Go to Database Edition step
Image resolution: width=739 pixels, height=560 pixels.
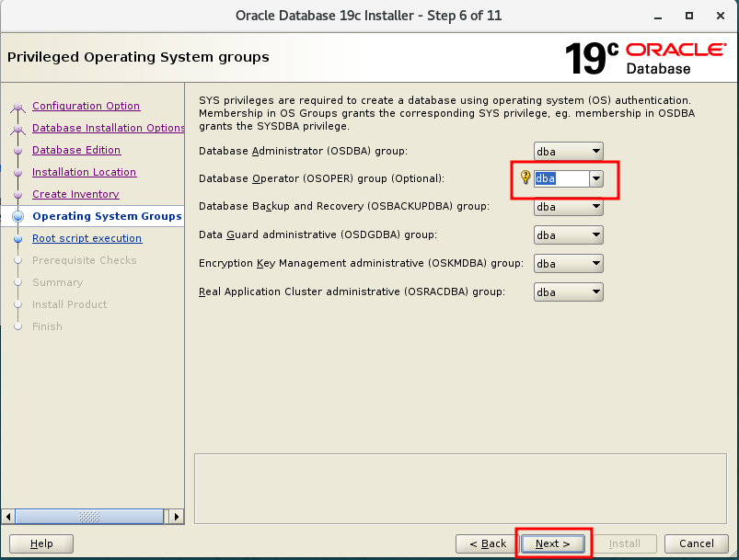coord(76,150)
